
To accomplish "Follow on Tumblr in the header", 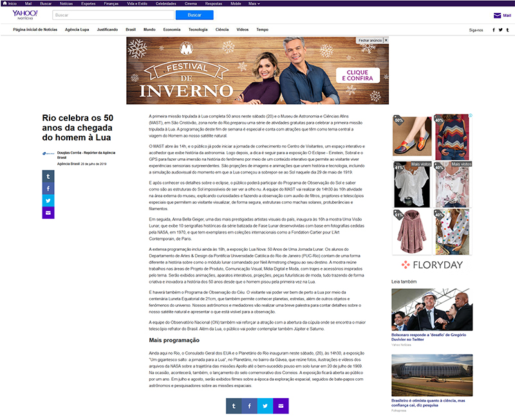I will [x=509, y=30].
